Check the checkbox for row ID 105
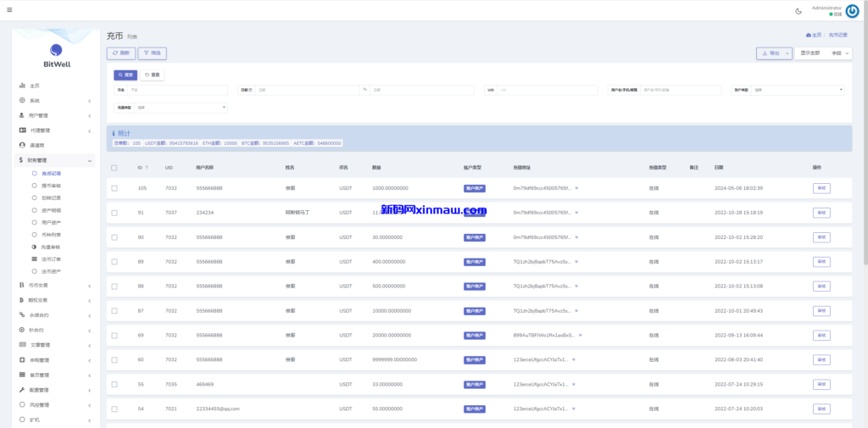 [114, 188]
